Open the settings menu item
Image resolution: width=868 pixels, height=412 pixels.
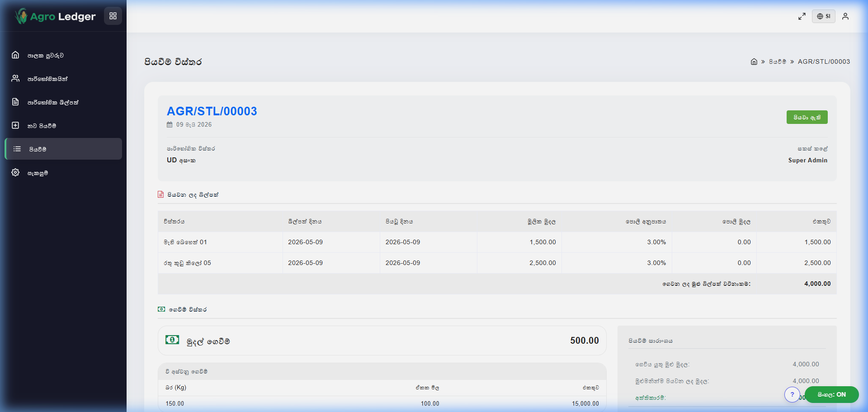pyautogui.click(x=63, y=173)
